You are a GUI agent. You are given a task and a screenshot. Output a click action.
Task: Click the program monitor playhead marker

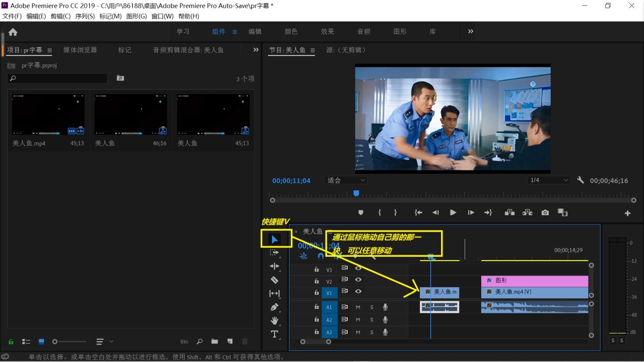(x=356, y=193)
